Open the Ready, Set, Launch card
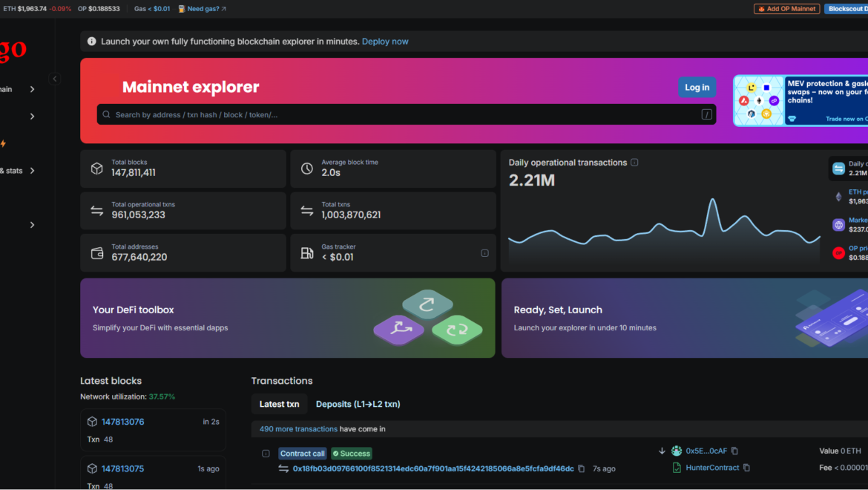 pos(685,318)
